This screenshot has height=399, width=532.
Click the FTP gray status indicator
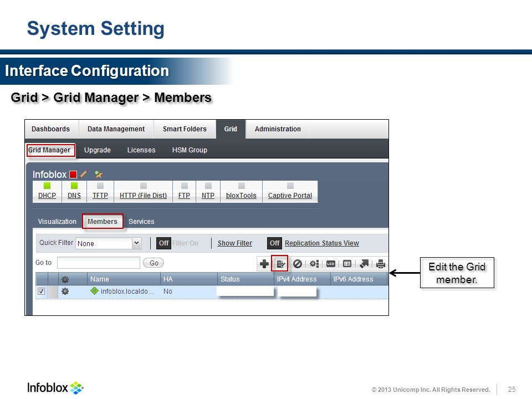coord(185,186)
